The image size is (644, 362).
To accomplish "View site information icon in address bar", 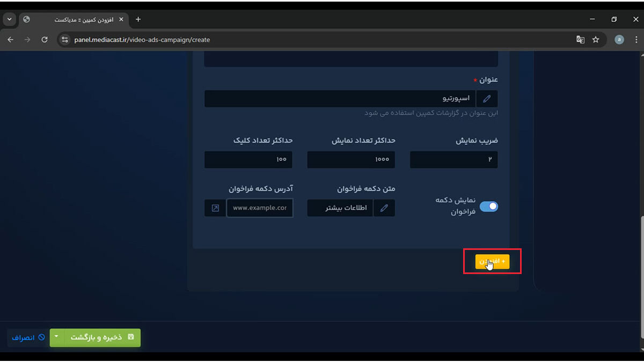I will pos(65,40).
